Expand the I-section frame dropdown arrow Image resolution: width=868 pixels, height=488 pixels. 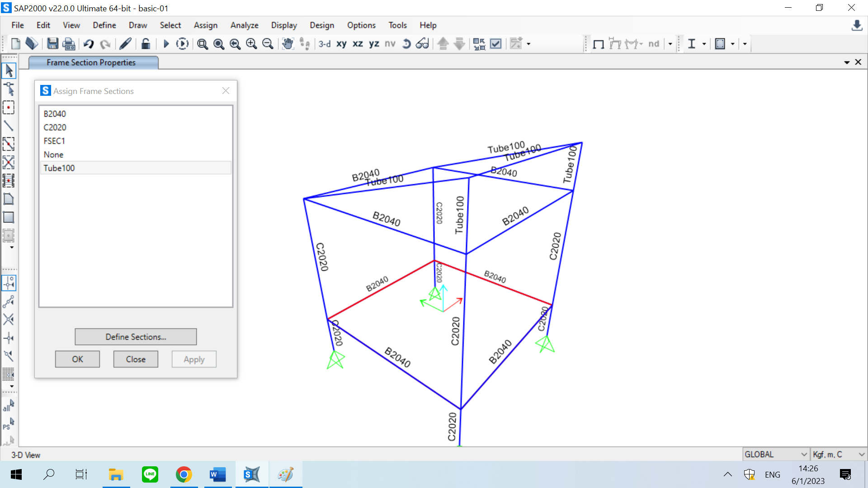point(704,44)
